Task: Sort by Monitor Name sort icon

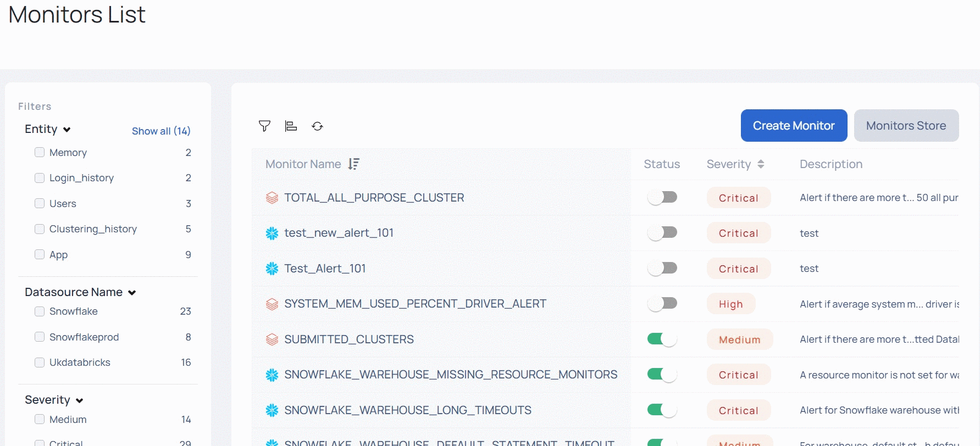Action: (x=354, y=164)
